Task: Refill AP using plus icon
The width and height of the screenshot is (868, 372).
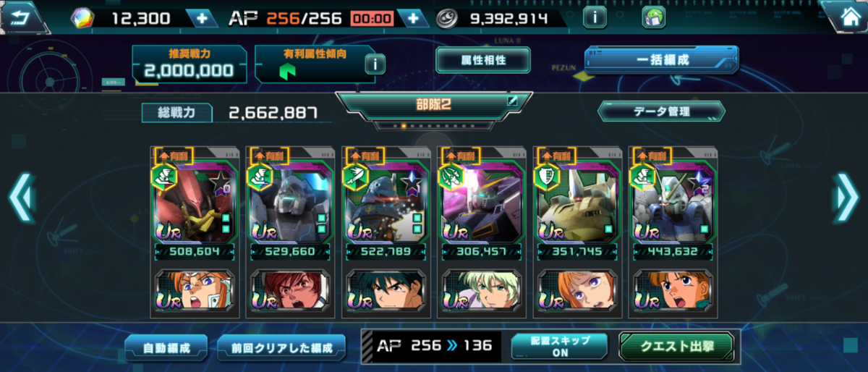Action: tap(412, 18)
